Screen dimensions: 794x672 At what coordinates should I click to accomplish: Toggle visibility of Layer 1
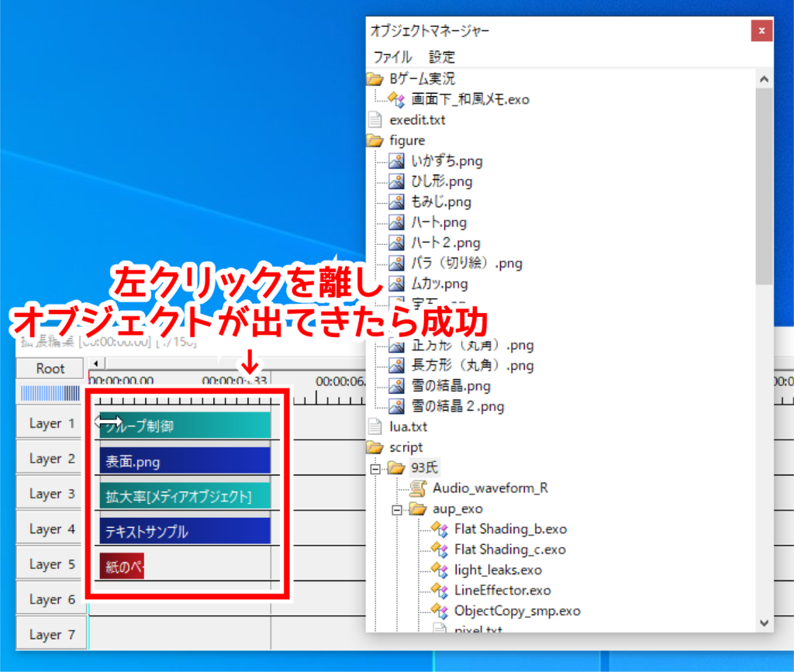coord(50,423)
